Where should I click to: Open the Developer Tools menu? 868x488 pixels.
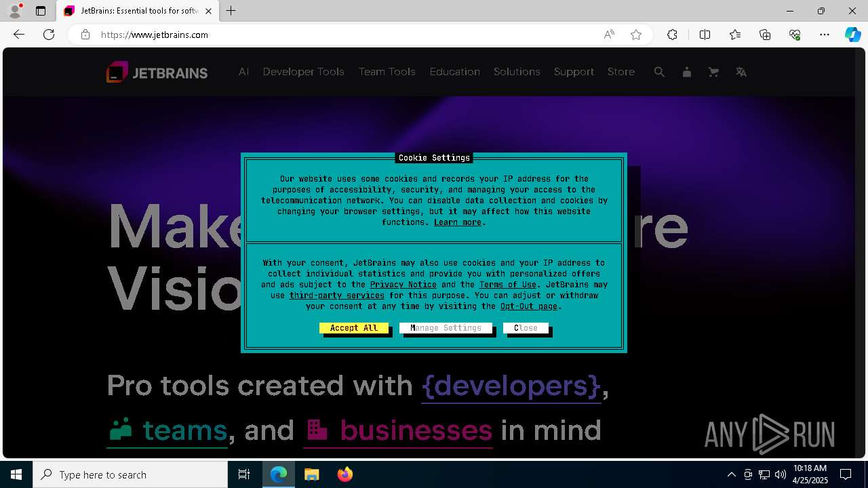[x=304, y=72]
